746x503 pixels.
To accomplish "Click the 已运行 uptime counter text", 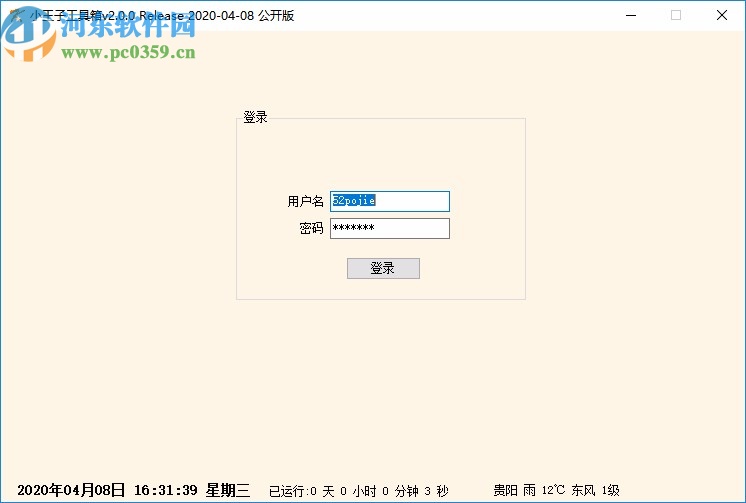I will tap(359, 491).
